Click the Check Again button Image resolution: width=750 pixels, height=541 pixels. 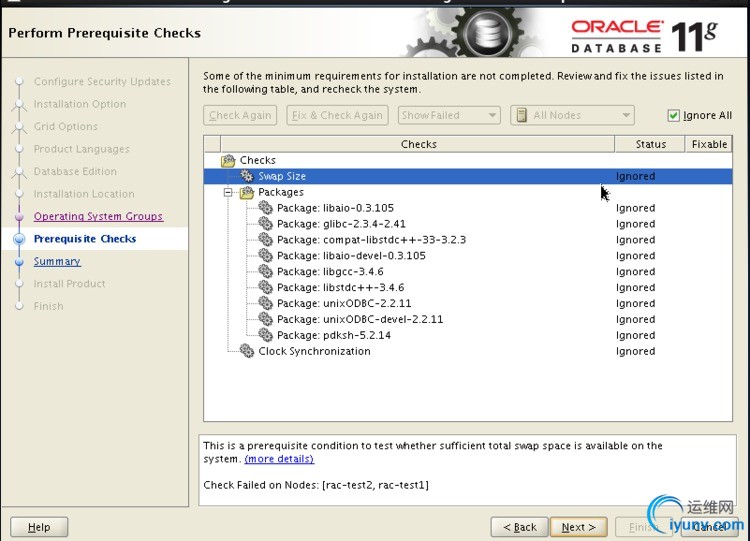(x=240, y=115)
